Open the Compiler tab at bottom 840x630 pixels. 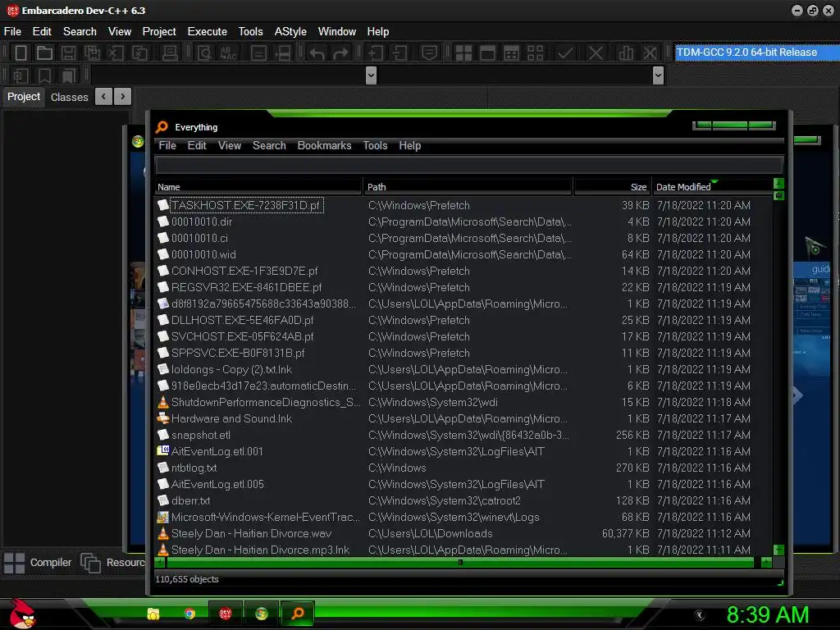coord(38,563)
